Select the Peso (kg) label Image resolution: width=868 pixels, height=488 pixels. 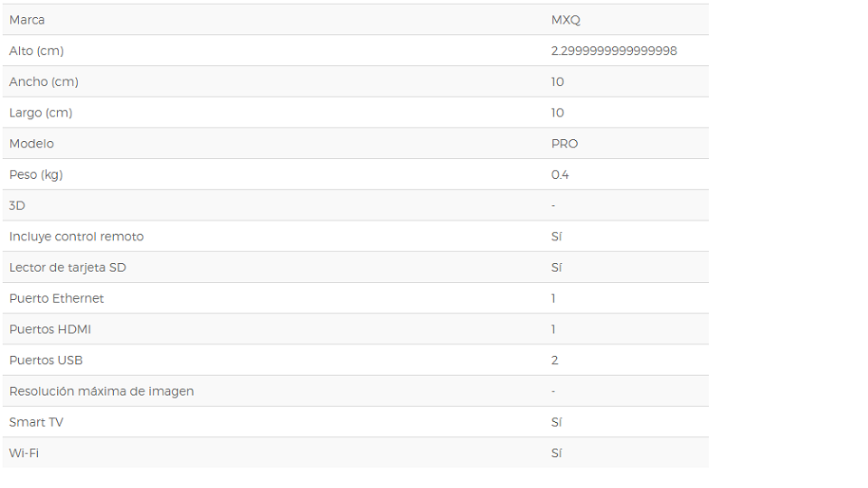(36, 174)
